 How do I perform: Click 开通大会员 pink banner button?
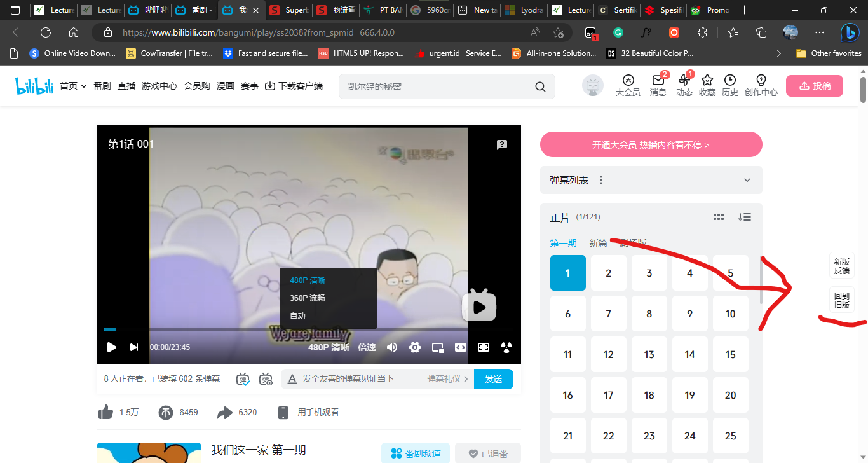(651, 144)
